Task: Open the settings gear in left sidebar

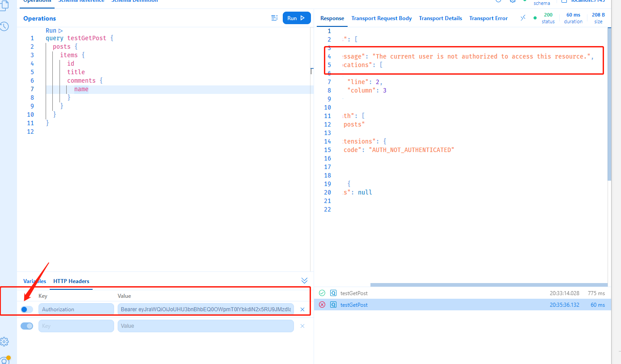Action: (x=4, y=342)
